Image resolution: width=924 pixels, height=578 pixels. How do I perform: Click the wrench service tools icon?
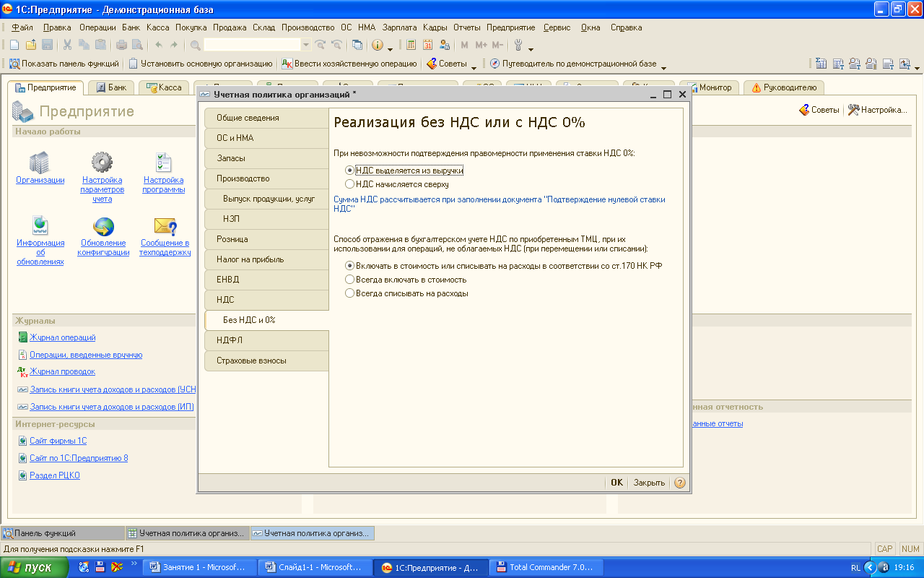(x=518, y=45)
